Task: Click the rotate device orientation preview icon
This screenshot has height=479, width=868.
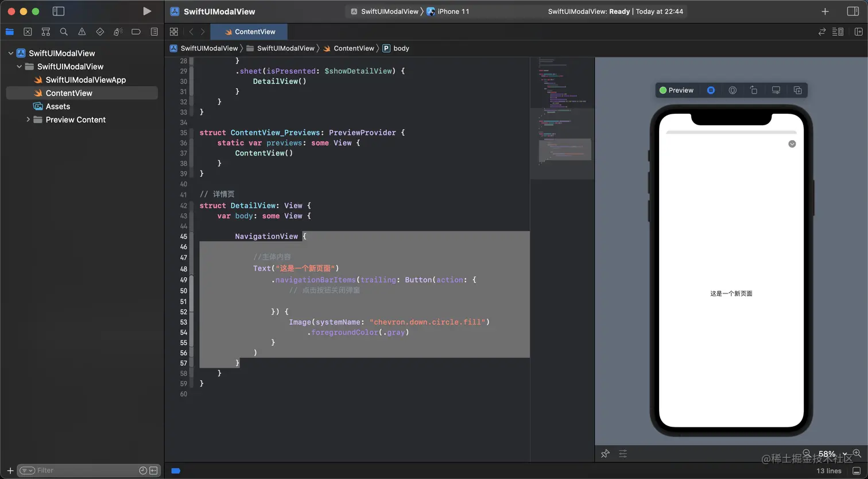Action: pos(754,90)
